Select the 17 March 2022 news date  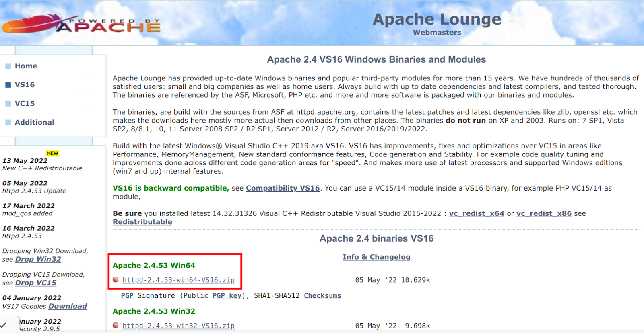click(28, 205)
